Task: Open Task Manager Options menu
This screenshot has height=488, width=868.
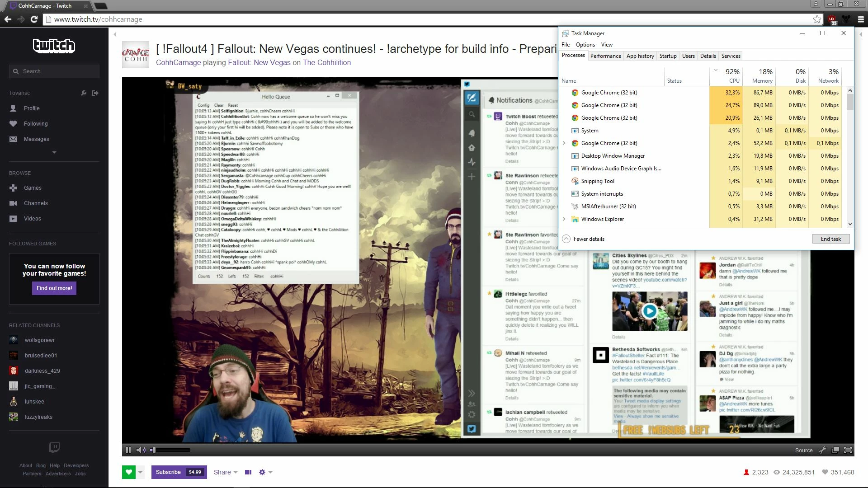Action: [x=585, y=45]
